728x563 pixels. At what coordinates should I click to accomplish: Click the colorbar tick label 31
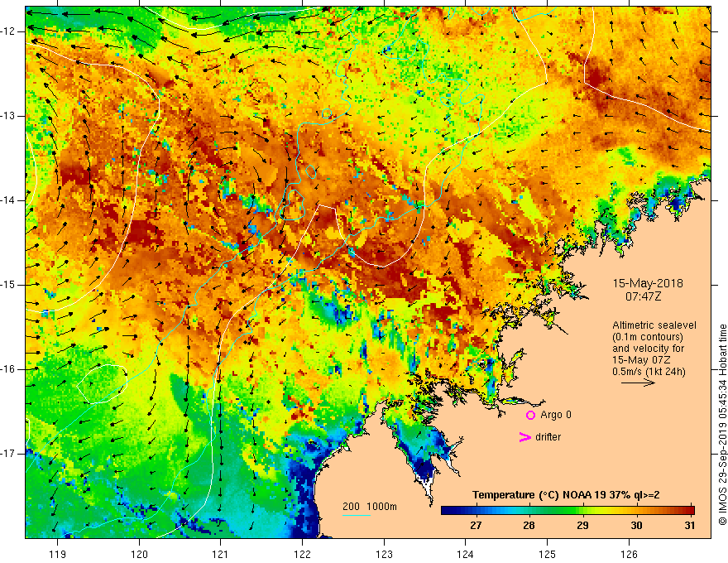pyautogui.click(x=690, y=526)
